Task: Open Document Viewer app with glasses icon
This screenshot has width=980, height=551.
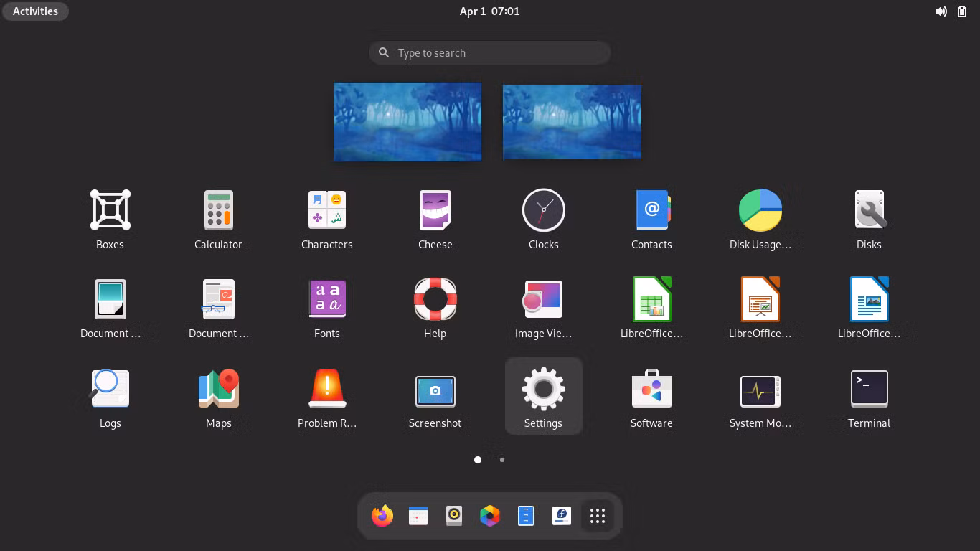Action: (218, 308)
